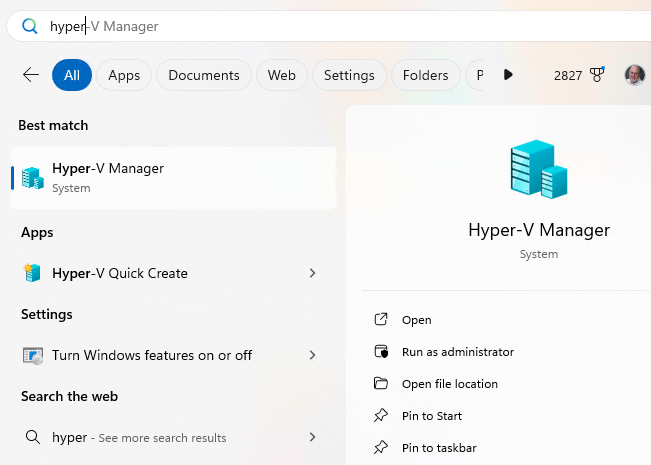
Task: Click the Hyper-V Manager title in preview pane
Action: point(539,230)
